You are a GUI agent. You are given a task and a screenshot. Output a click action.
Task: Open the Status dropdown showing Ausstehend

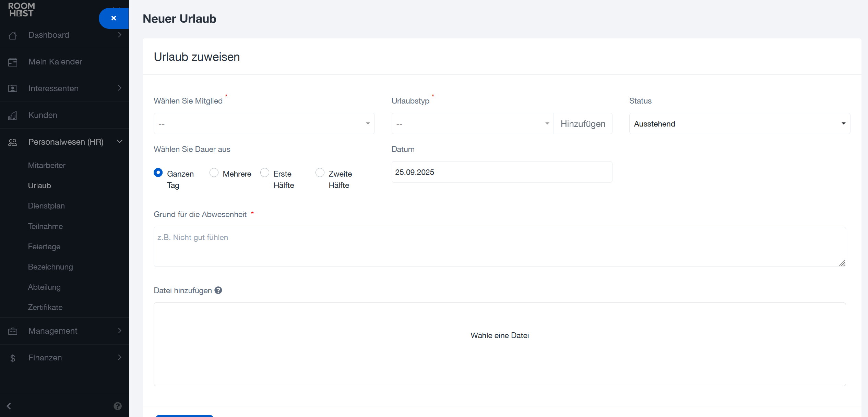point(739,123)
